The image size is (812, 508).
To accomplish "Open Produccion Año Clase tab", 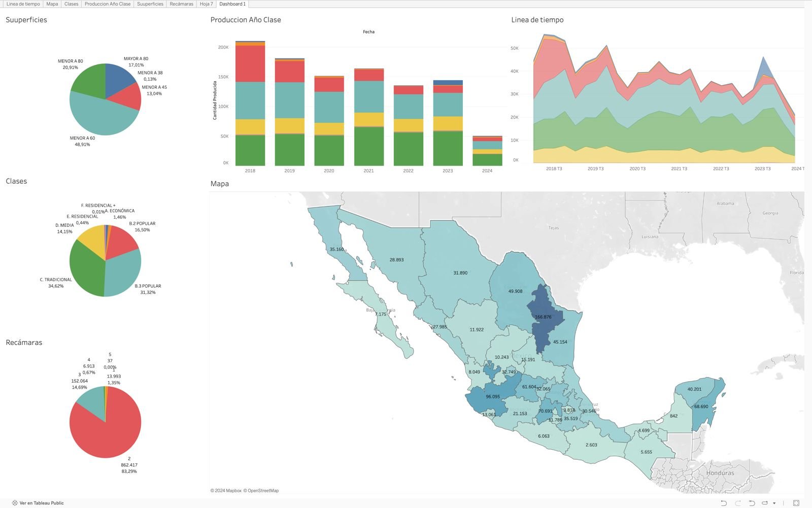I will [x=108, y=4].
